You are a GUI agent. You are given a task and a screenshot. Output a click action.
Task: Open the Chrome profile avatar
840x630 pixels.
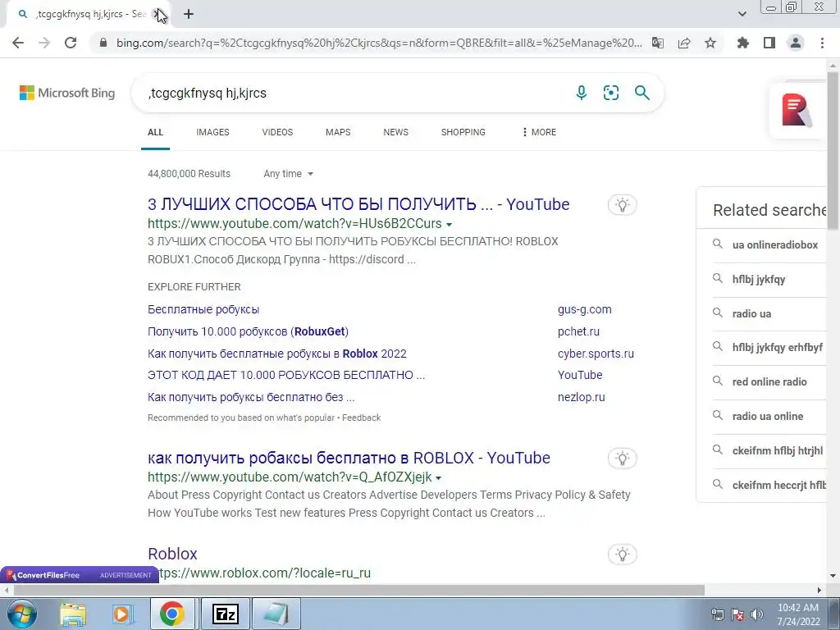(x=796, y=43)
